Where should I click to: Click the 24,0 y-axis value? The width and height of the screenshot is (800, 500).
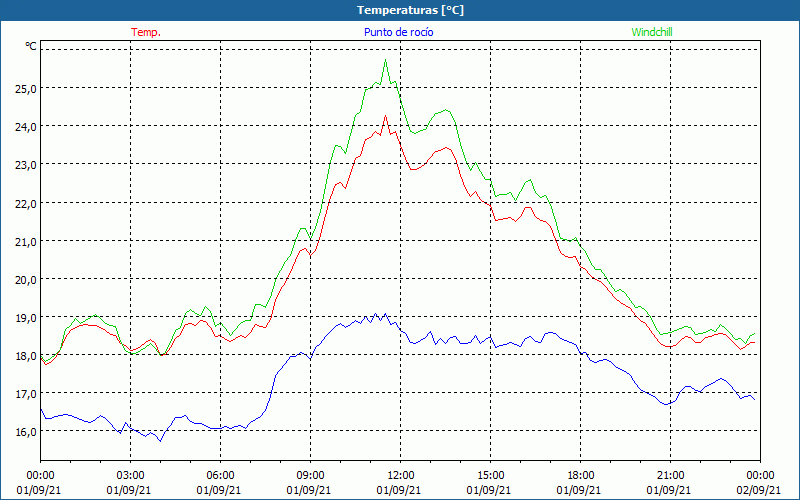[26, 127]
